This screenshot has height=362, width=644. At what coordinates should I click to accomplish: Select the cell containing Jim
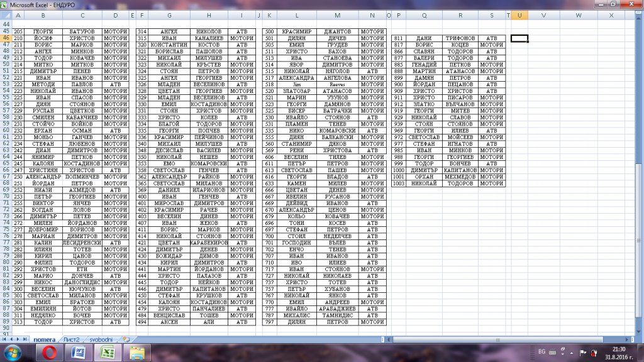coord(297,85)
